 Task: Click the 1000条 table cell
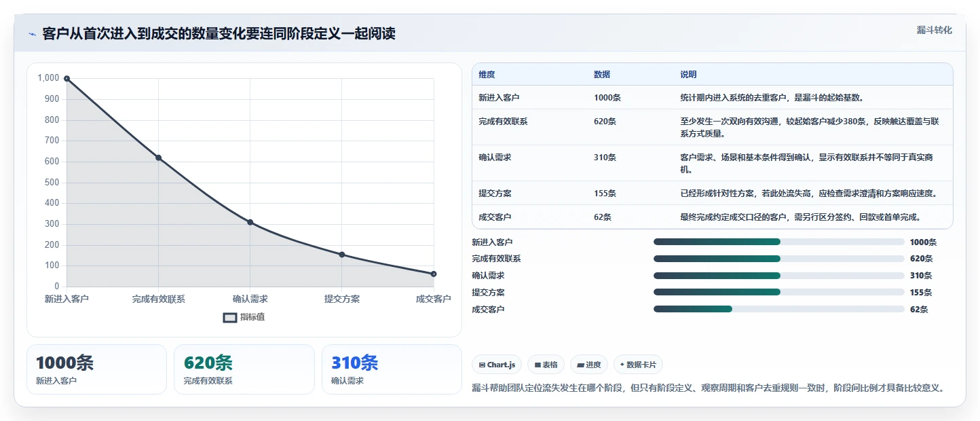(607, 98)
